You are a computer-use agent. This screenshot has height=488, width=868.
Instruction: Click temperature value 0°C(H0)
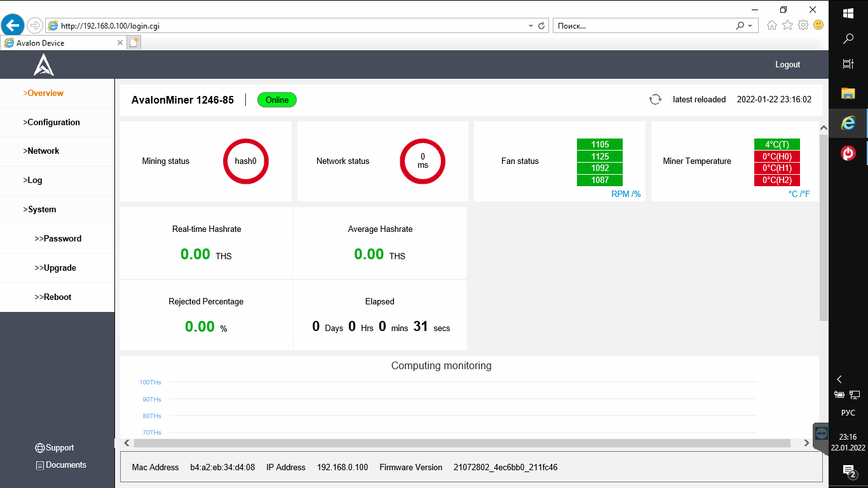[x=777, y=157]
